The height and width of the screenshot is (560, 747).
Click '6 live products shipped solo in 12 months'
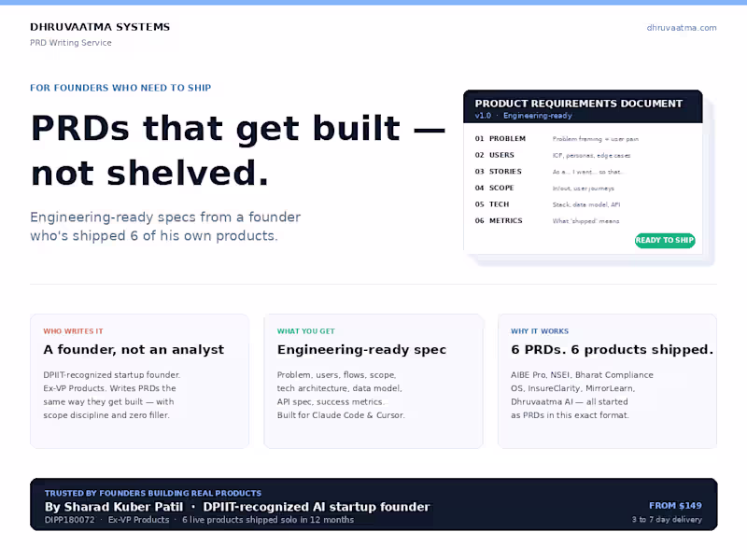268,520
